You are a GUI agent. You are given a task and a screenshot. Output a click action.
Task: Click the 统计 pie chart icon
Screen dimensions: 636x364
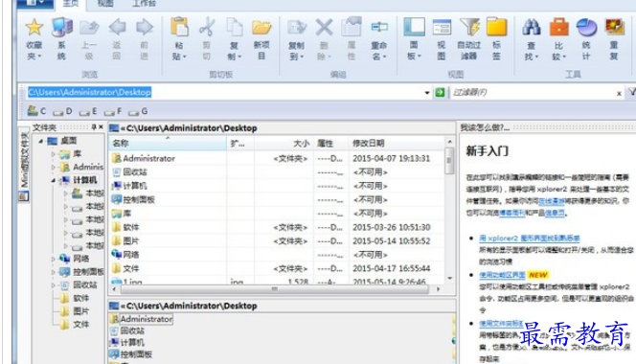point(586,28)
